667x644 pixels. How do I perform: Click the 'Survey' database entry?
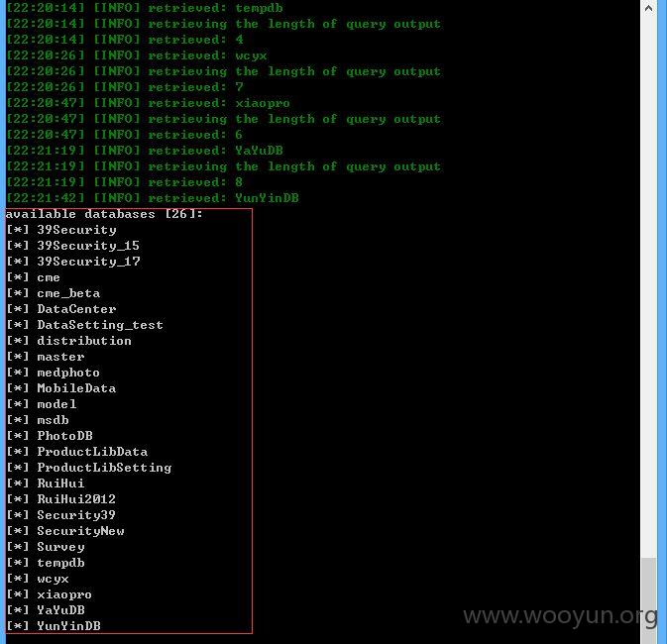pos(46,547)
